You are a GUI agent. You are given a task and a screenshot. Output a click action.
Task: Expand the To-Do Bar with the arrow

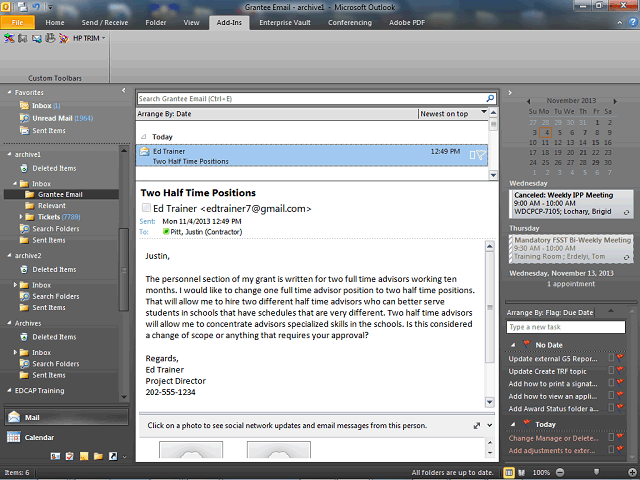(x=510, y=93)
